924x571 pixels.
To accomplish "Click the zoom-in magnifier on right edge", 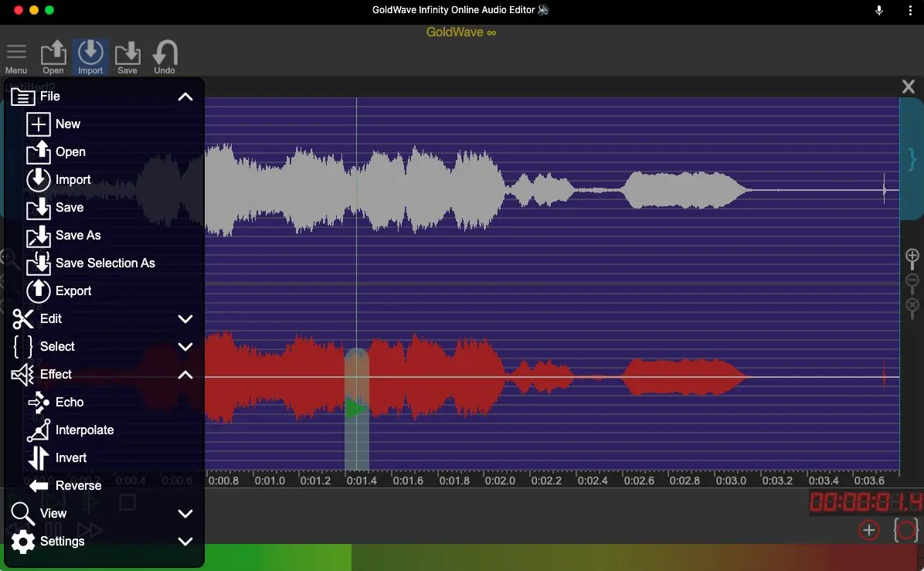I will 912,258.
